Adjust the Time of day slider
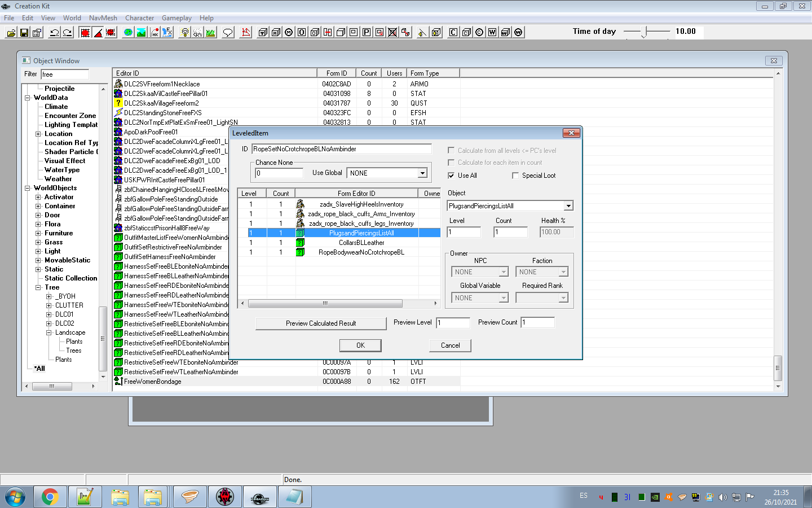The height and width of the screenshot is (508, 812). pyautogui.click(x=644, y=33)
